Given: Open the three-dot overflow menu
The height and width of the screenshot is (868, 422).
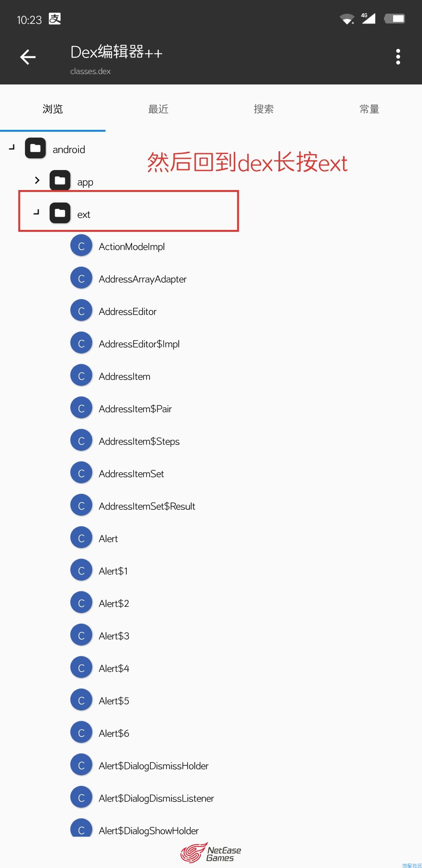Looking at the screenshot, I should click(398, 57).
